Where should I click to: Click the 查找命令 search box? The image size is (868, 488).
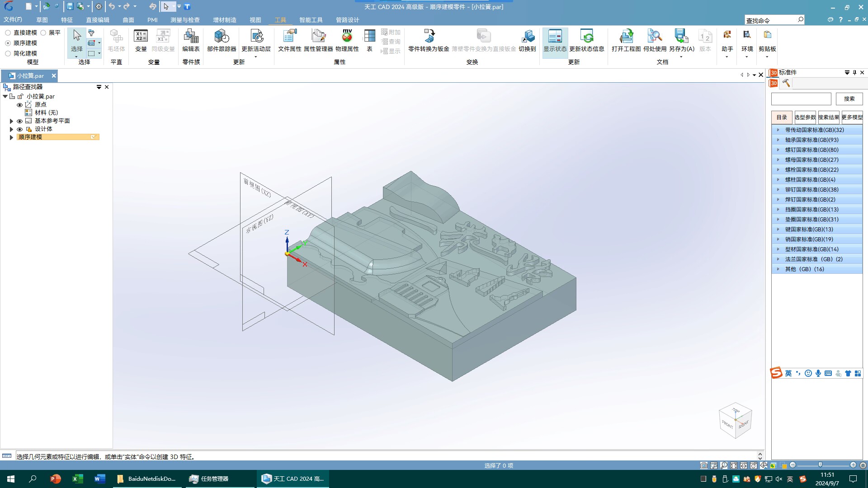774,20
